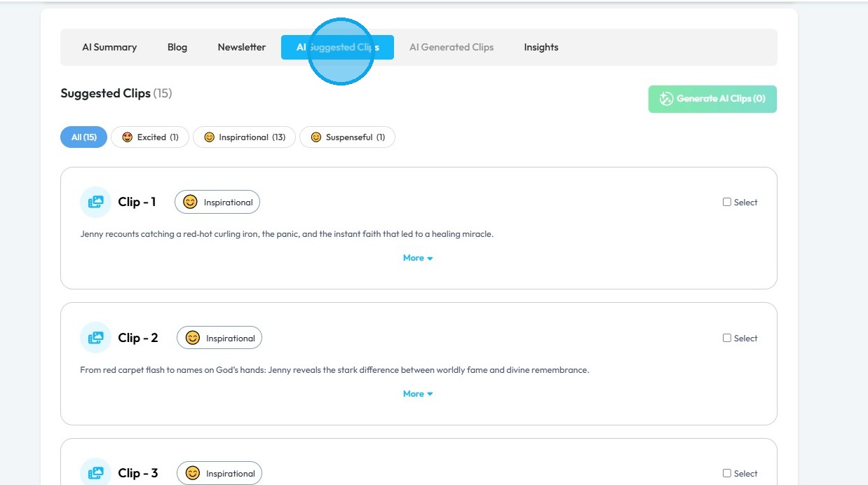
Task: Click the Suspenseful filter emoji icon
Action: [316, 137]
